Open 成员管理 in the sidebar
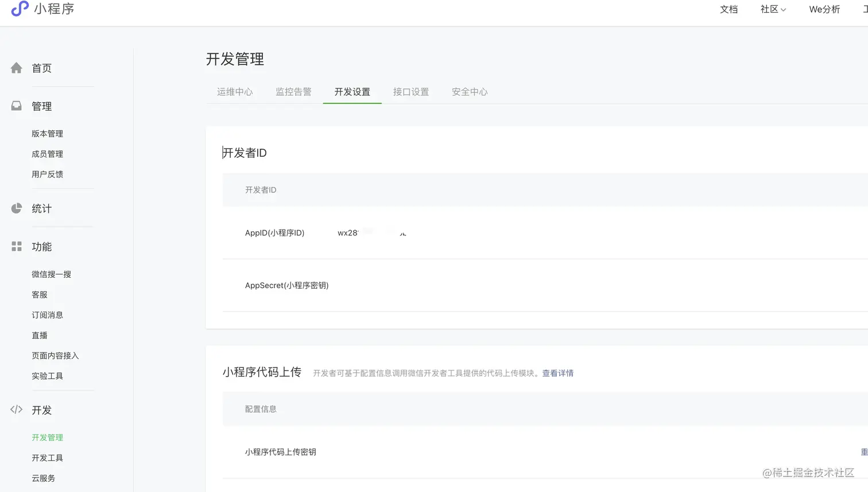868x492 pixels. pyautogui.click(x=47, y=154)
